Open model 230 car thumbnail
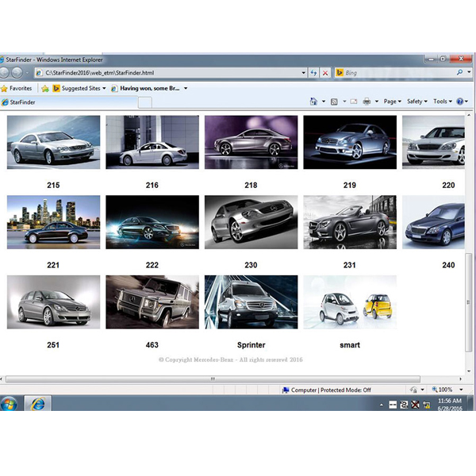The image size is (476, 476). point(251,222)
